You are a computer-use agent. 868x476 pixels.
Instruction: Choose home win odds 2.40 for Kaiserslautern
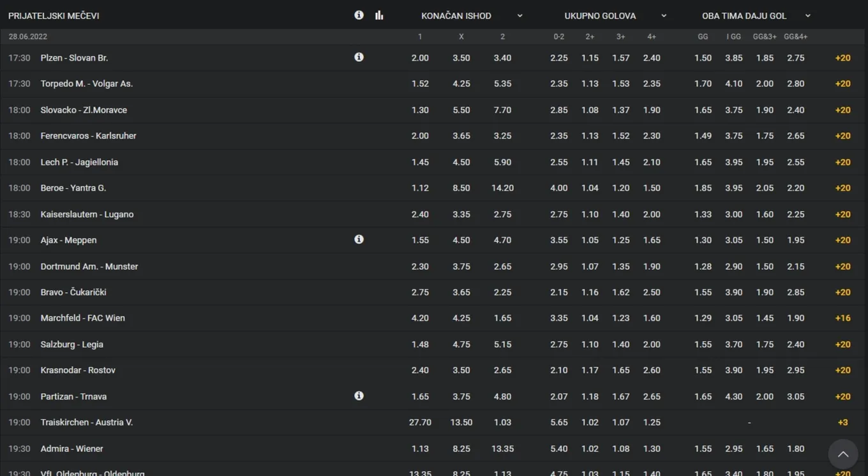(420, 214)
